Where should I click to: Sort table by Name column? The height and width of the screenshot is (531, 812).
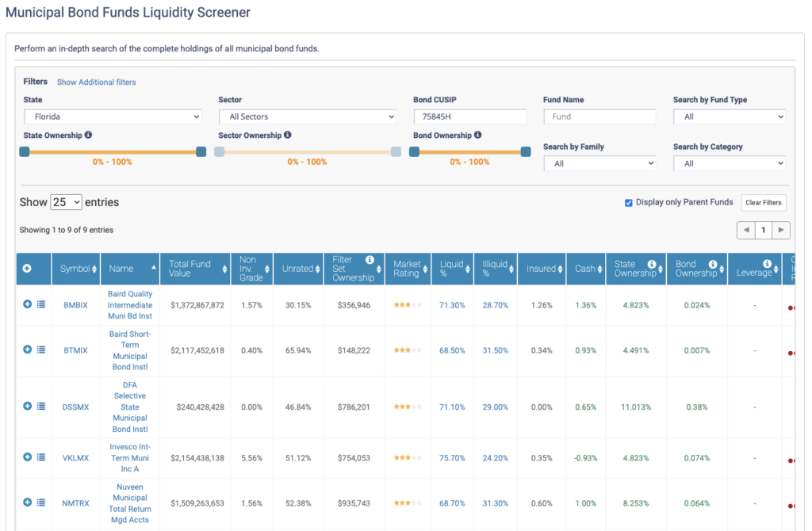(131, 269)
